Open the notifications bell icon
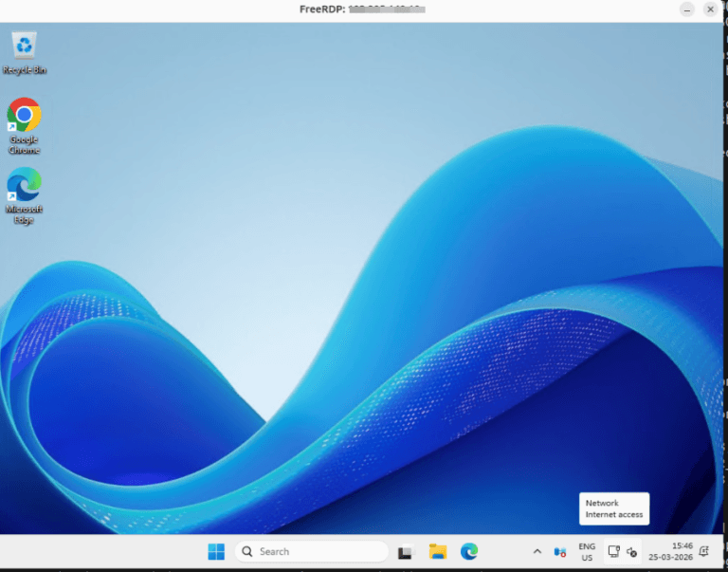Image resolution: width=728 pixels, height=572 pixels. click(704, 551)
